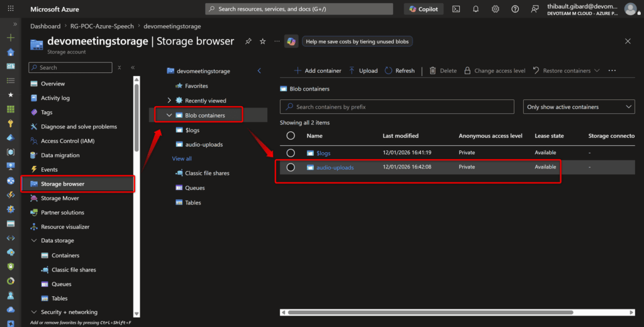Open Containers under Data storage
644x327 pixels.
tap(65, 255)
